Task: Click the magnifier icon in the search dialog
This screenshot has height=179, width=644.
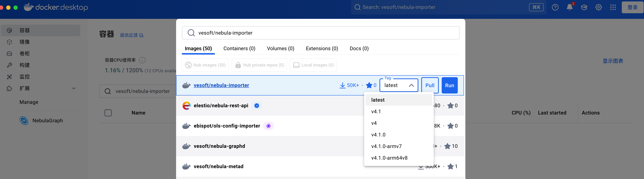Action: (x=191, y=33)
